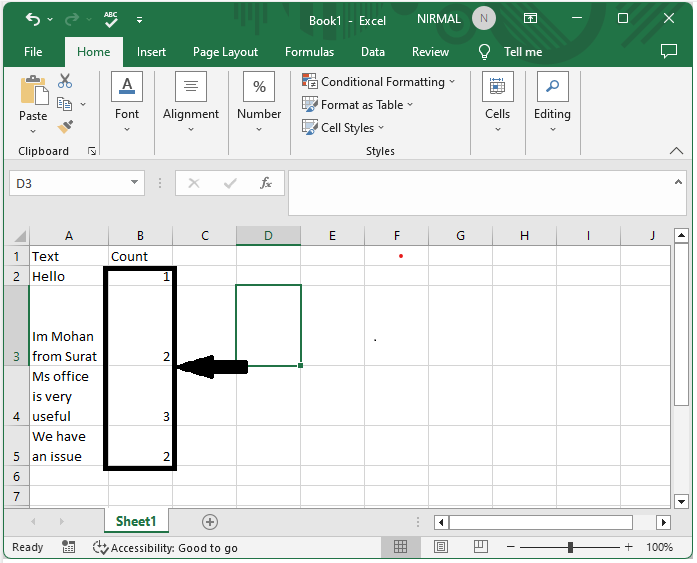This screenshot has width=697, height=563.
Task: Open the Comments speech bubble icon
Action: pos(669,51)
